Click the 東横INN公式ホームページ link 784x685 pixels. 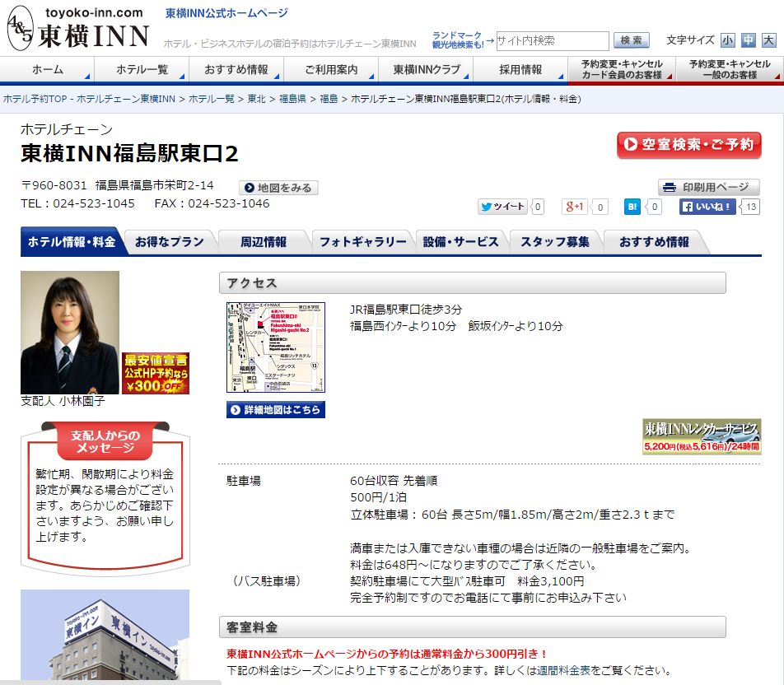(x=227, y=13)
